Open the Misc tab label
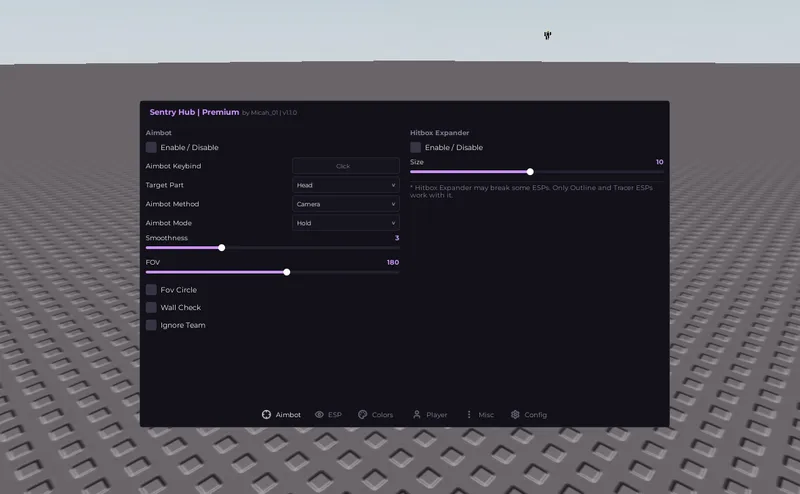 486,415
